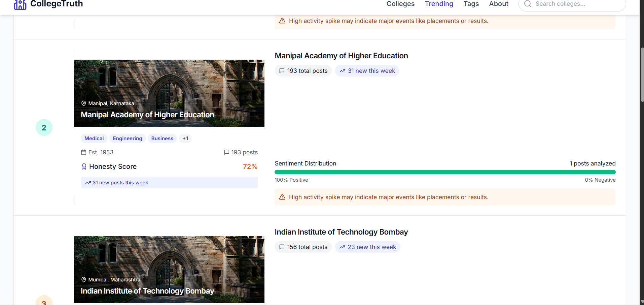Click the 31 new posts this week banner
644x305 pixels.
point(169,183)
